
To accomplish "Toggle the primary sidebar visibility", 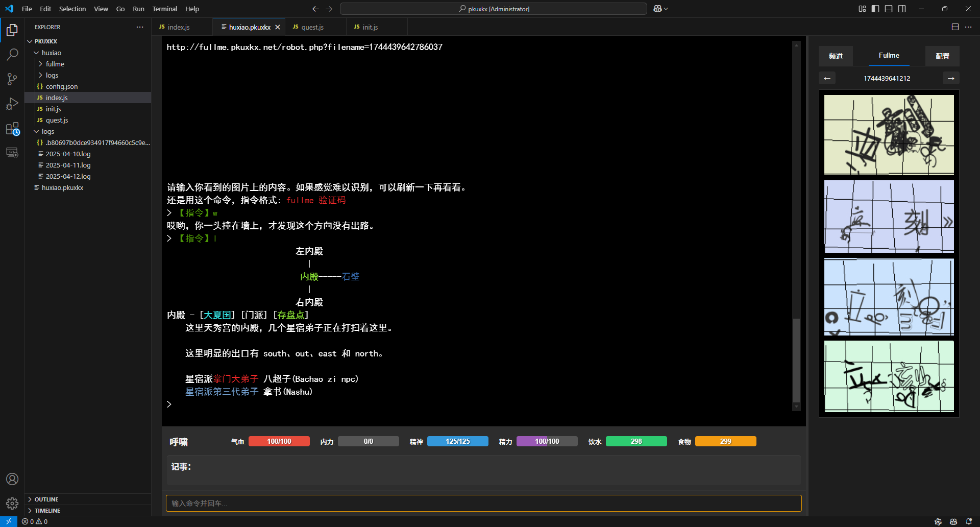I will click(875, 9).
